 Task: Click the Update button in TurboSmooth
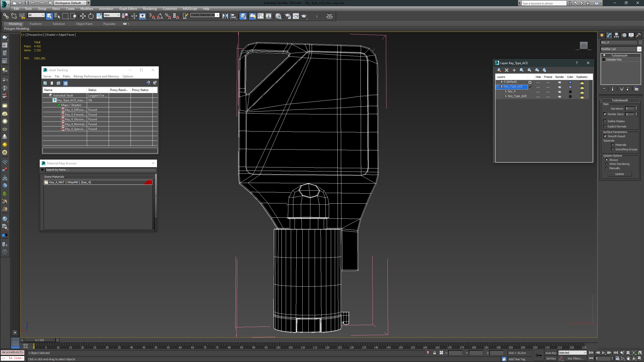pos(619,174)
